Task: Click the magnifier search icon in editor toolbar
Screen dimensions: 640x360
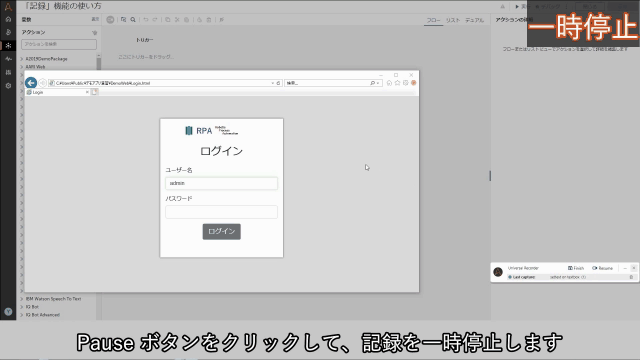Action: (x=133, y=20)
